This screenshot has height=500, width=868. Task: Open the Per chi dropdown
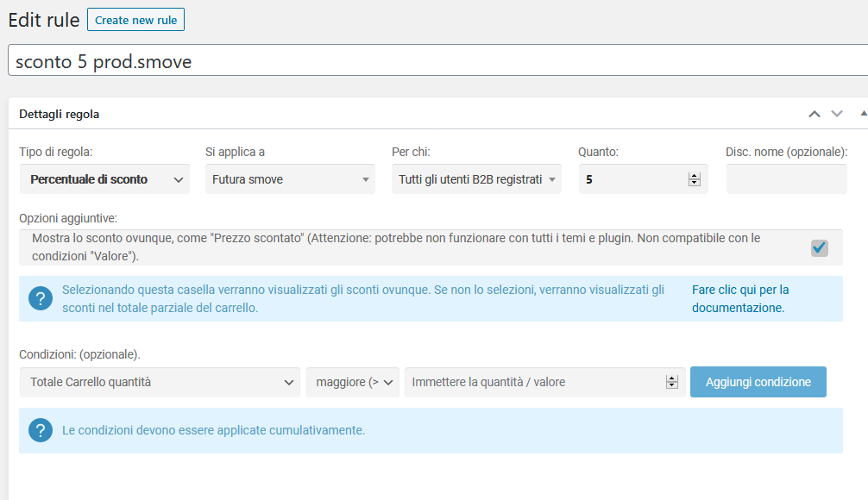point(476,179)
